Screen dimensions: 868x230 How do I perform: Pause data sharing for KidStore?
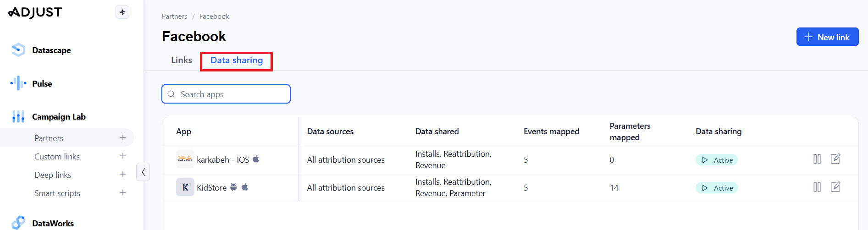coord(817,187)
